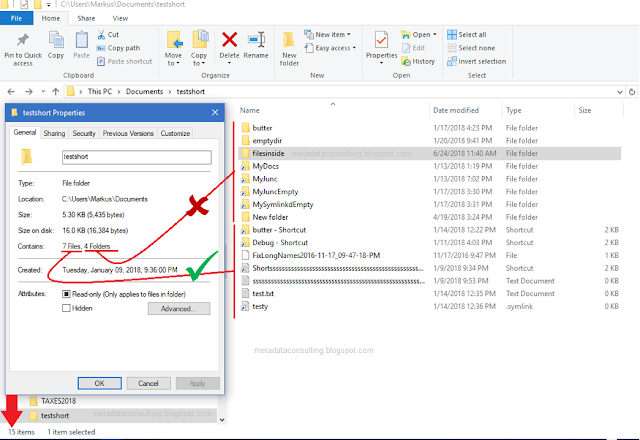Click Select all in ribbon

pos(467,35)
